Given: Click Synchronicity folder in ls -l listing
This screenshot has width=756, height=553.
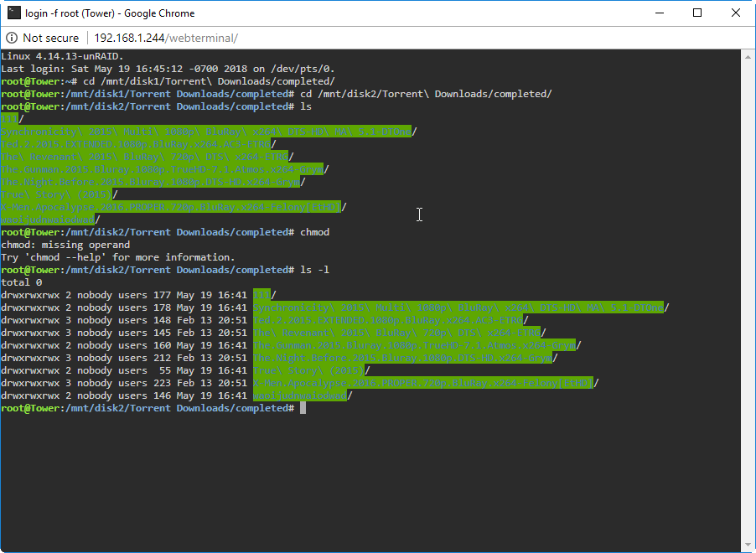Looking at the screenshot, I should tap(458, 308).
